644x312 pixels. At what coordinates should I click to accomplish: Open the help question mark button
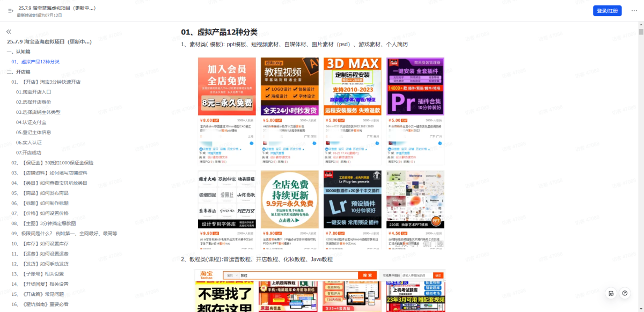[625, 293]
